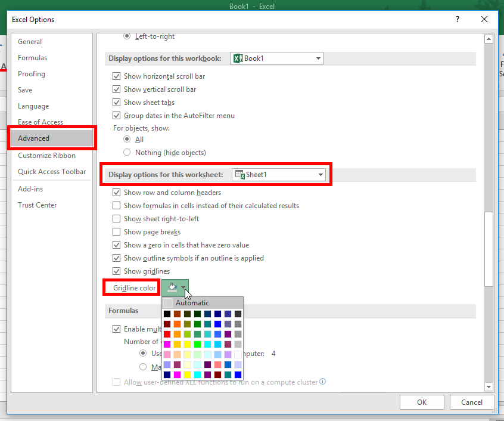Toggle Show sheet tabs off
The image size is (504, 421).
[116, 103]
